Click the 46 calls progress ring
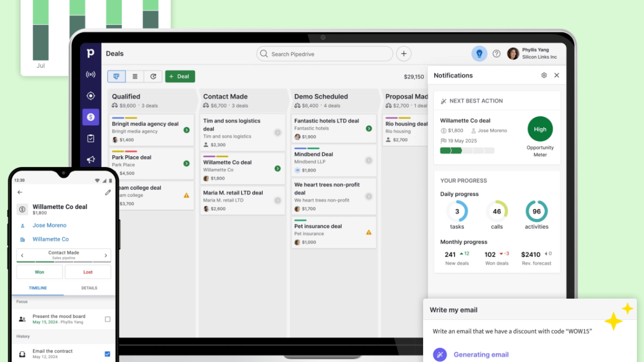This screenshot has height=362, width=644. pyautogui.click(x=497, y=211)
